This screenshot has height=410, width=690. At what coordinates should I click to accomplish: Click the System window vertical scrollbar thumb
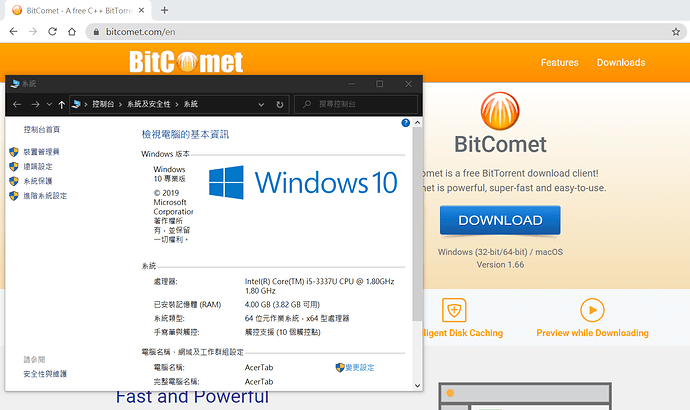pyautogui.click(x=417, y=224)
